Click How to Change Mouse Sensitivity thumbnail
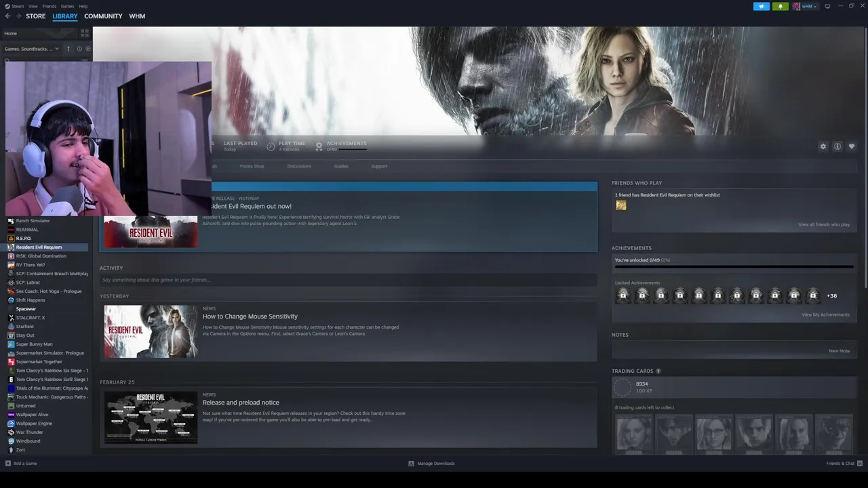The image size is (868, 488). point(151,331)
